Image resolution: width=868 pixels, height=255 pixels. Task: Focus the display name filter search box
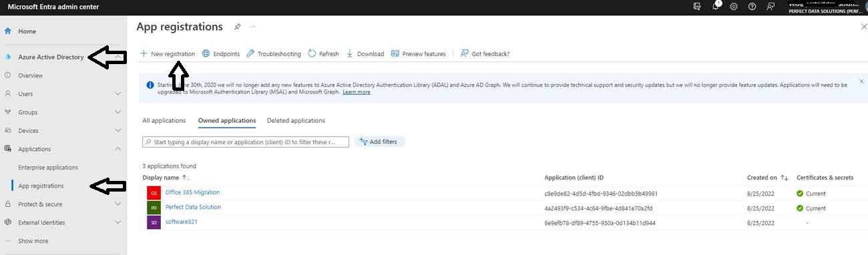[x=246, y=142]
